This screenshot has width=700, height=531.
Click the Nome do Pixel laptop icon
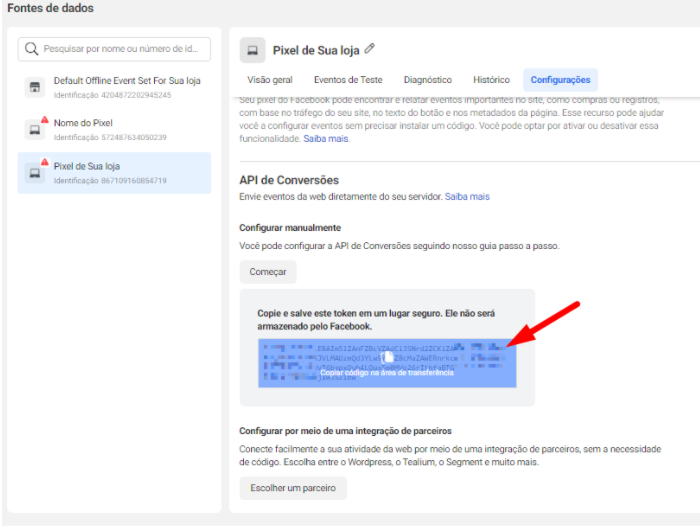tap(34, 130)
